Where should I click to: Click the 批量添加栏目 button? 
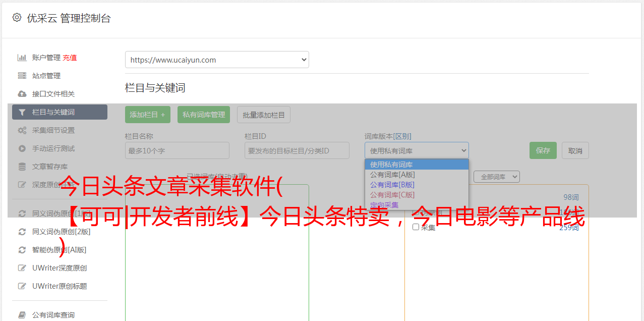(264, 115)
